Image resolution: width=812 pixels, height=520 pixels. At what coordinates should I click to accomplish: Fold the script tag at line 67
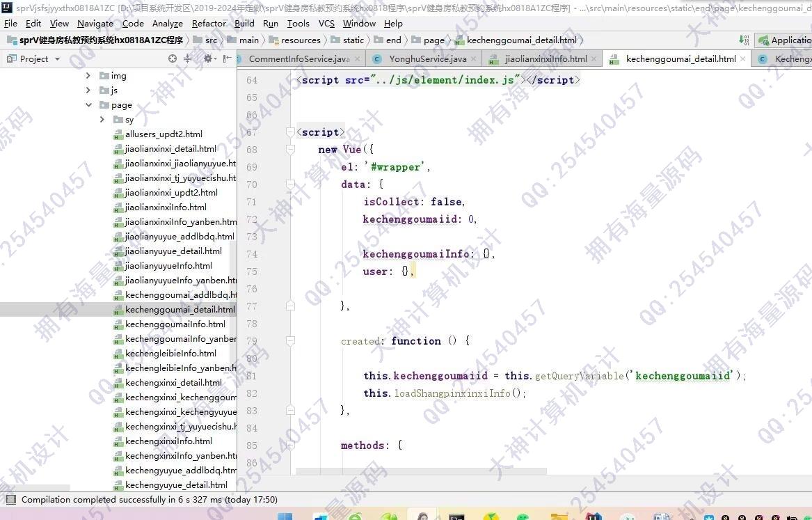291,132
